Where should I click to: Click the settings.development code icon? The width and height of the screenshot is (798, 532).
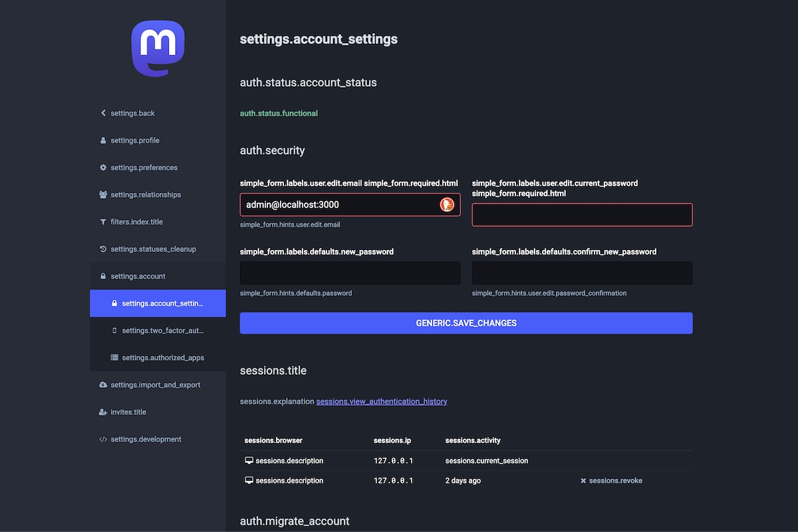103,440
